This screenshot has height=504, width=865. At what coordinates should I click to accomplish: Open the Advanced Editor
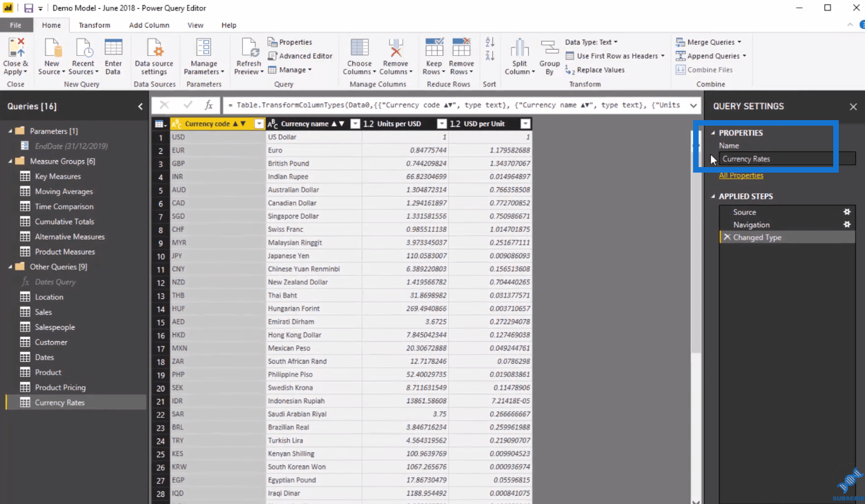[300, 56]
